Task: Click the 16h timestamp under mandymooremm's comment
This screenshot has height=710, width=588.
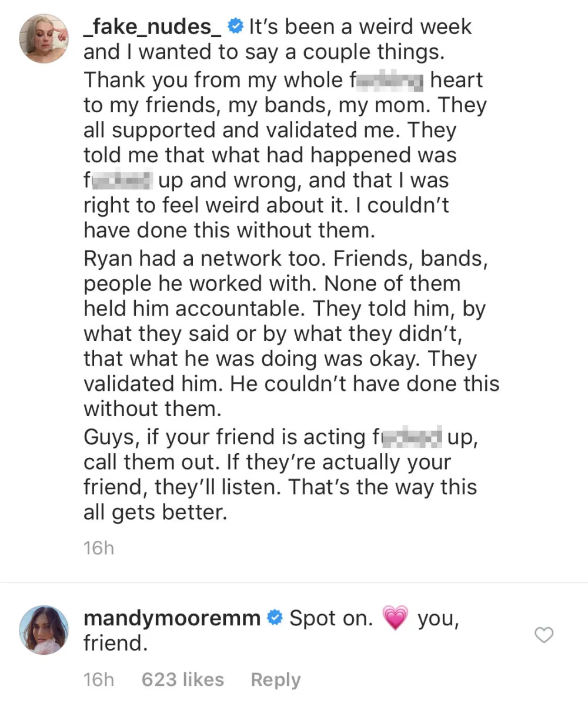Action: tap(98, 679)
